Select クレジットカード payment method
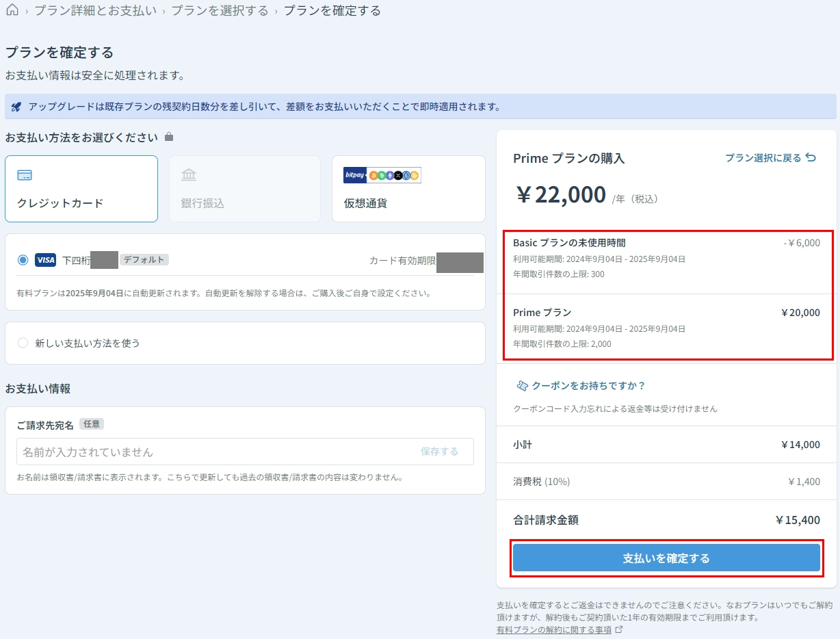Viewport: 840px width, 639px height. pyautogui.click(x=81, y=189)
